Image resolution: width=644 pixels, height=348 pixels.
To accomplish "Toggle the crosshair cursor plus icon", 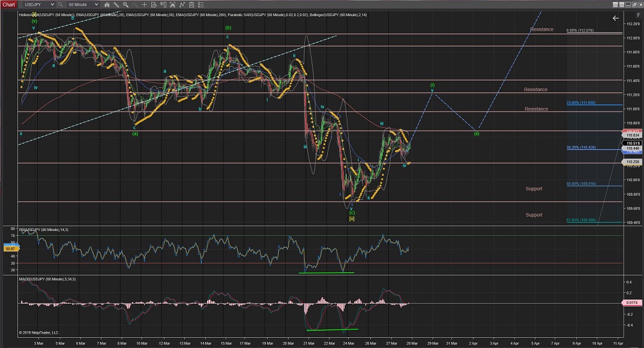I will [143, 5].
